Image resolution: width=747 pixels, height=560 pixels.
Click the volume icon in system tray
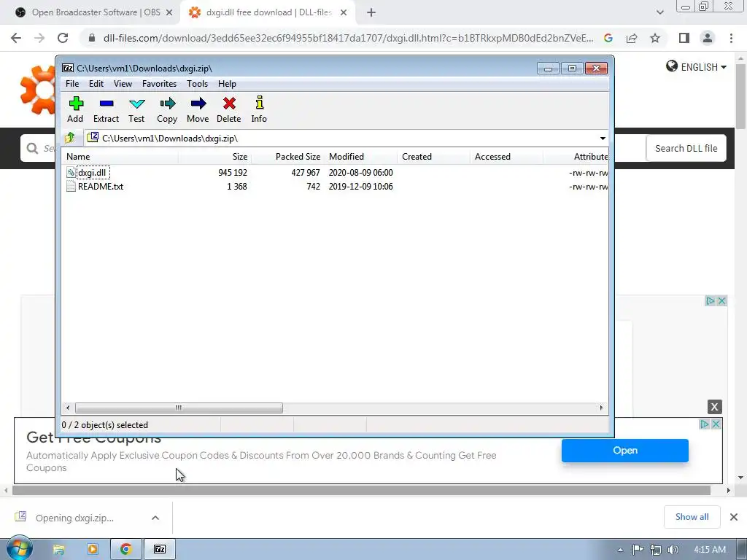tap(673, 550)
